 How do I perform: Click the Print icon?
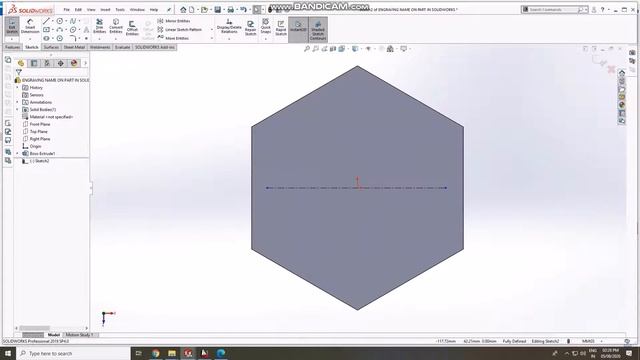(231, 9)
